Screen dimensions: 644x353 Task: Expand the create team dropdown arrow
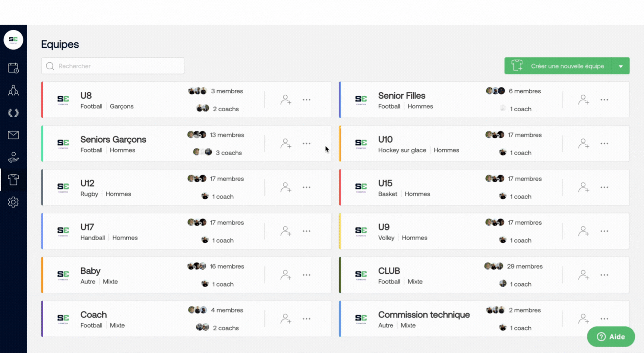click(x=621, y=66)
